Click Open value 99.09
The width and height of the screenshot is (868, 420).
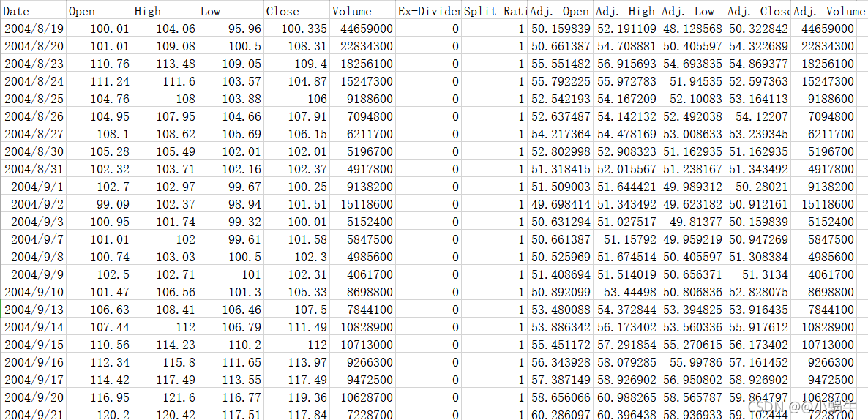99,205
